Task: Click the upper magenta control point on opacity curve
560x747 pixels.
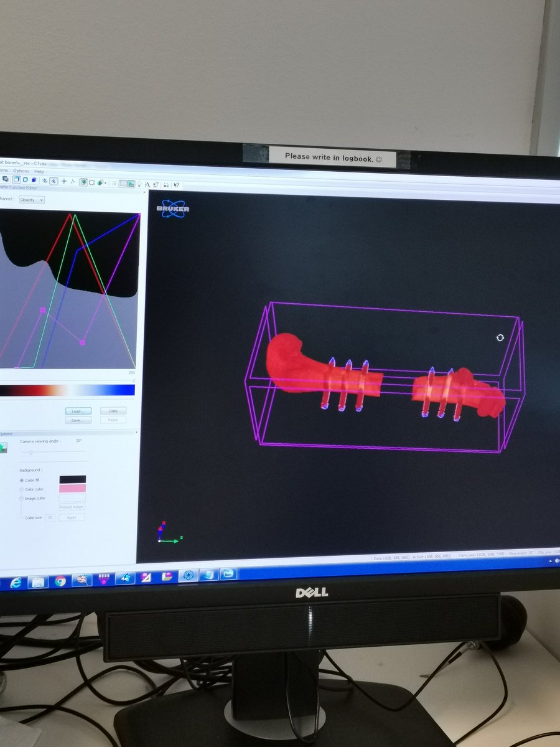Action: (43, 309)
